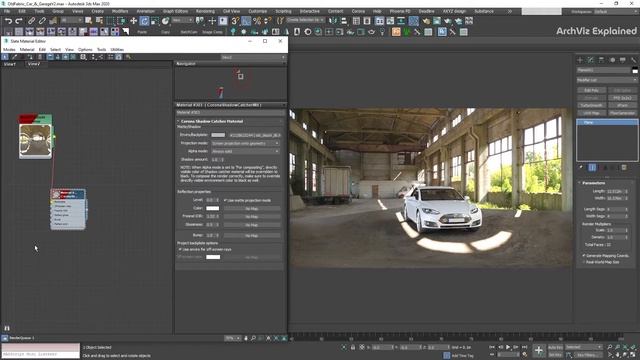Click No Map button beside Bump

click(251, 236)
